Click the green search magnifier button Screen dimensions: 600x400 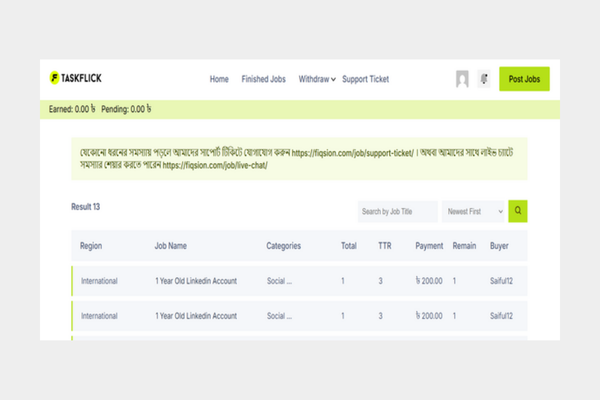coord(518,211)
